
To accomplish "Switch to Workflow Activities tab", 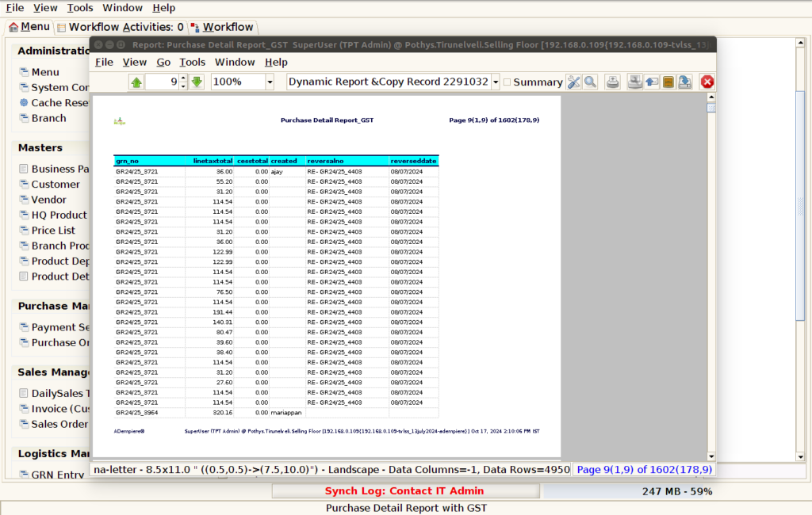I will point(121,27).
